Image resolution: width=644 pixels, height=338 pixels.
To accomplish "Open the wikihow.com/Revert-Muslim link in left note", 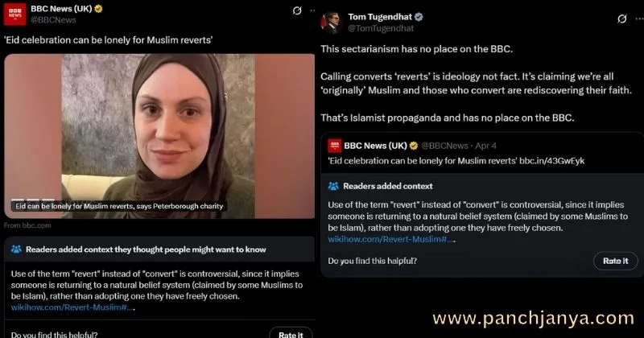I will [72, 307].
